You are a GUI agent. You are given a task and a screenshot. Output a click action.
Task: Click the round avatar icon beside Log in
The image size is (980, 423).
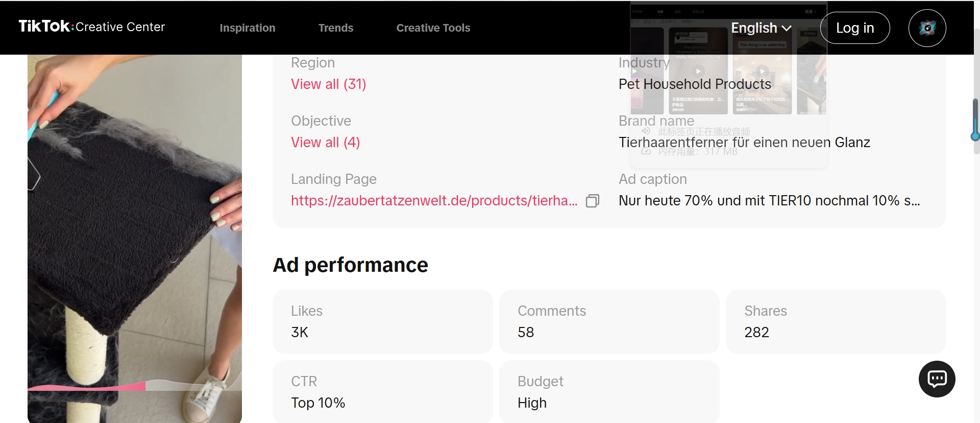[927, 28]
